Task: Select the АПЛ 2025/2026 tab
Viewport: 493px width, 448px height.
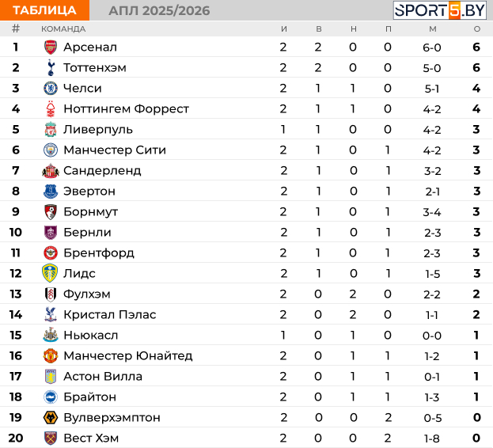Action: click(x=159, y=11)
